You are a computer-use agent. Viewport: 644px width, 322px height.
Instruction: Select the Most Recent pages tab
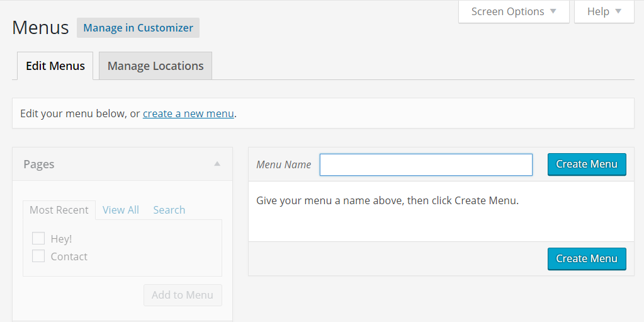(59, 210)
